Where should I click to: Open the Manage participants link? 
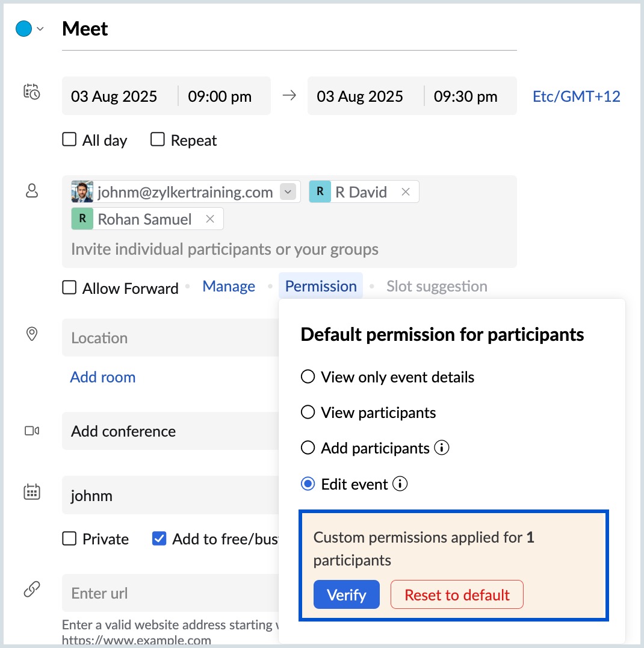(229, 286)
